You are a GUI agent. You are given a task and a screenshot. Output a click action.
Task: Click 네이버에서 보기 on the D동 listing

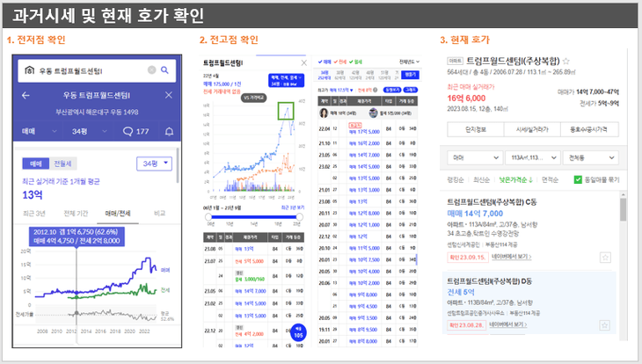[x=508, y=324]
